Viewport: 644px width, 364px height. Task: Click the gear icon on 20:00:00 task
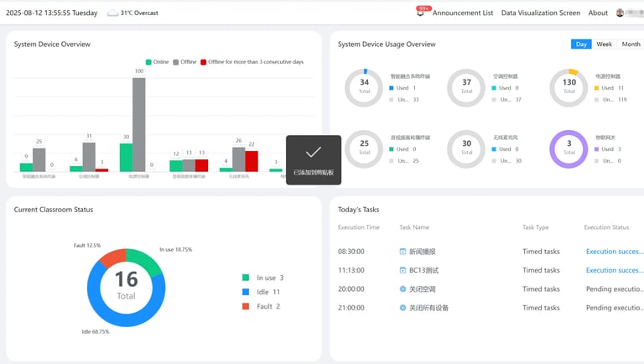[x=402, y=289]
